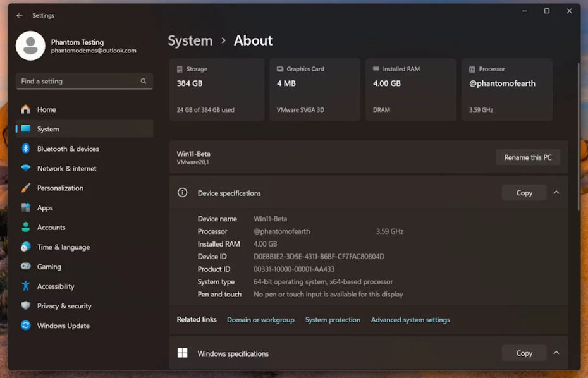Click System in the breadcrumb

pyautogui.click(x=190, y=40)
